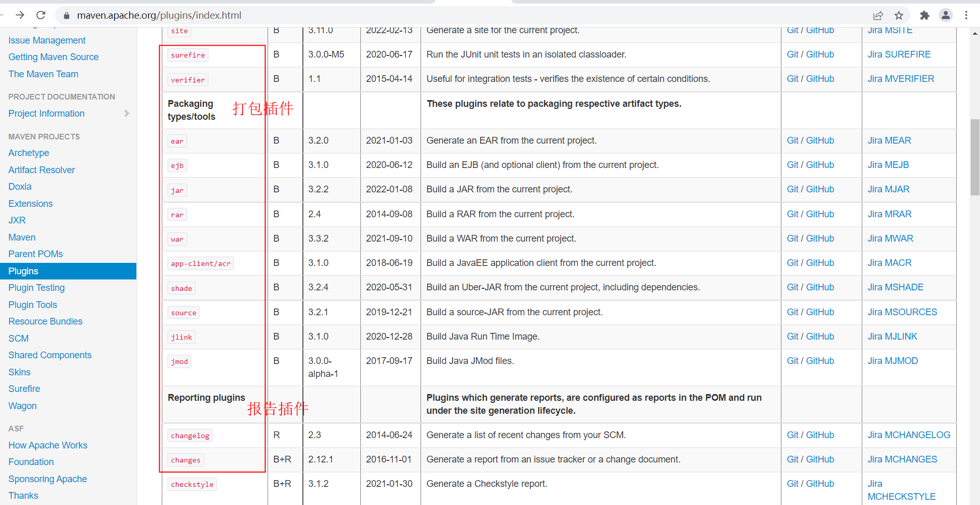
Task: Open Skins sidebar link
Action: click(x=19, y=372)
